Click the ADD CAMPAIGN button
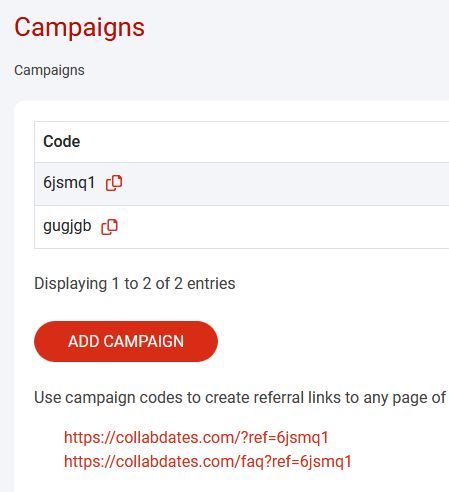 [x=126, y=341]
